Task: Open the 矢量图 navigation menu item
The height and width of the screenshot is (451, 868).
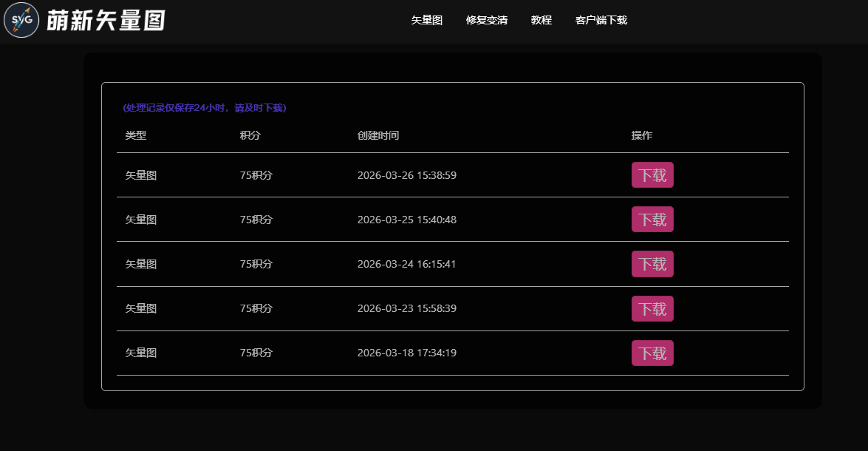Action: (426, 21)
